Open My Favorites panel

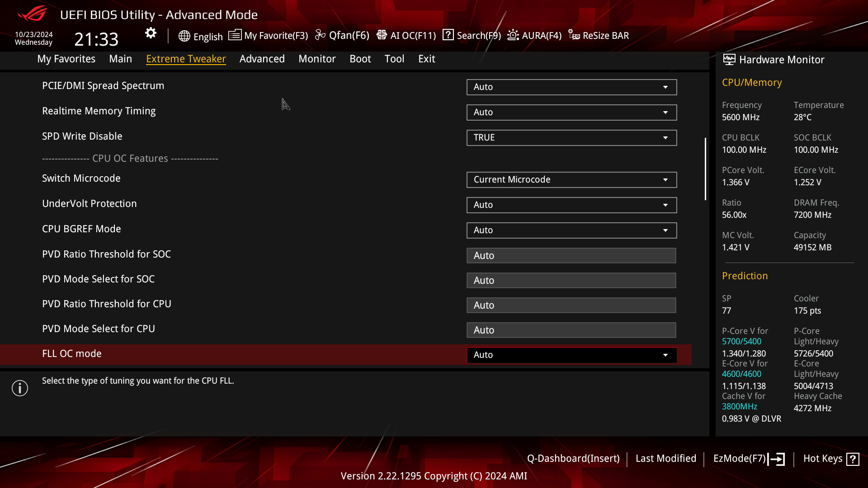point(66,58)
